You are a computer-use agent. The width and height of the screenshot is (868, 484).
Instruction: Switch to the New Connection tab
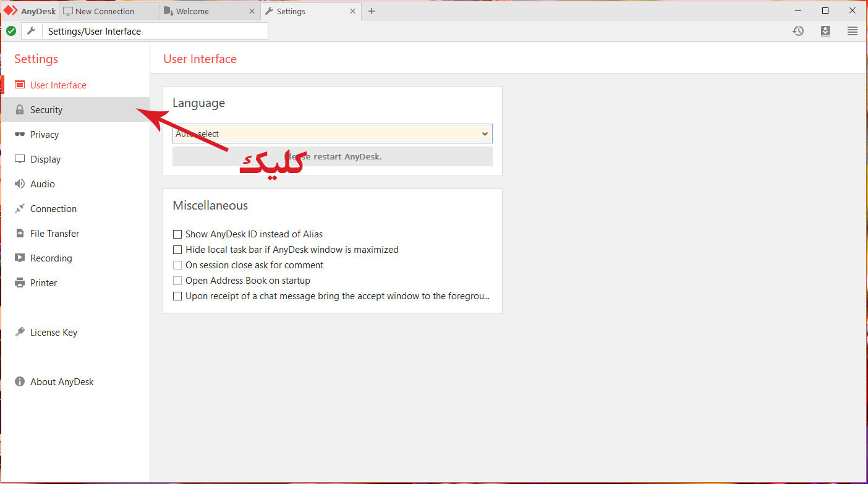[x=104, y=11]
